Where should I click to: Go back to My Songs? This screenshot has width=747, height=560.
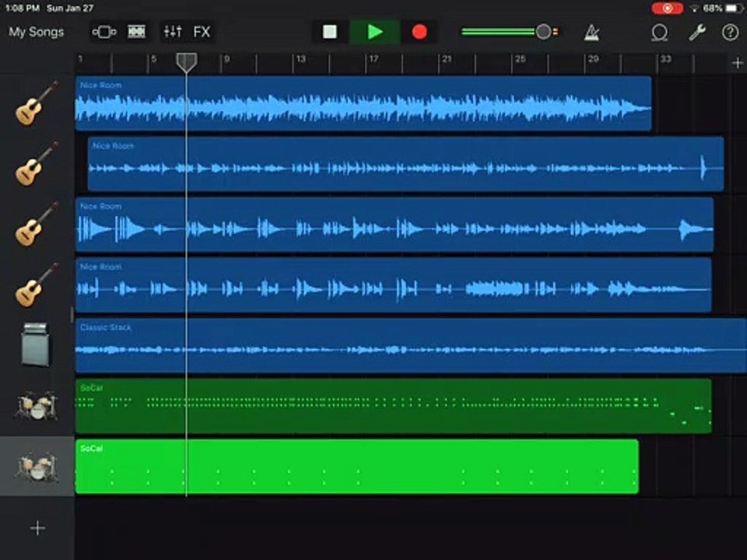(x=37, y=32)
